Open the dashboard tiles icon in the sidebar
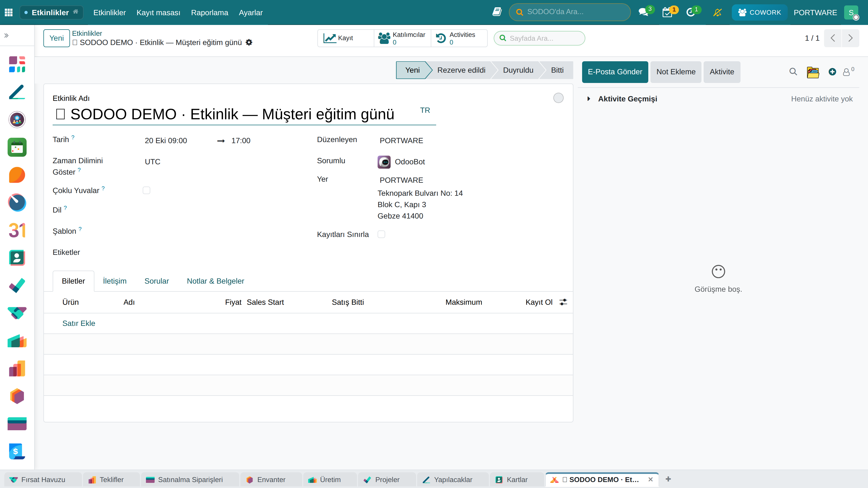The width and height of the screenshot is (868, 488). [17, 64]
